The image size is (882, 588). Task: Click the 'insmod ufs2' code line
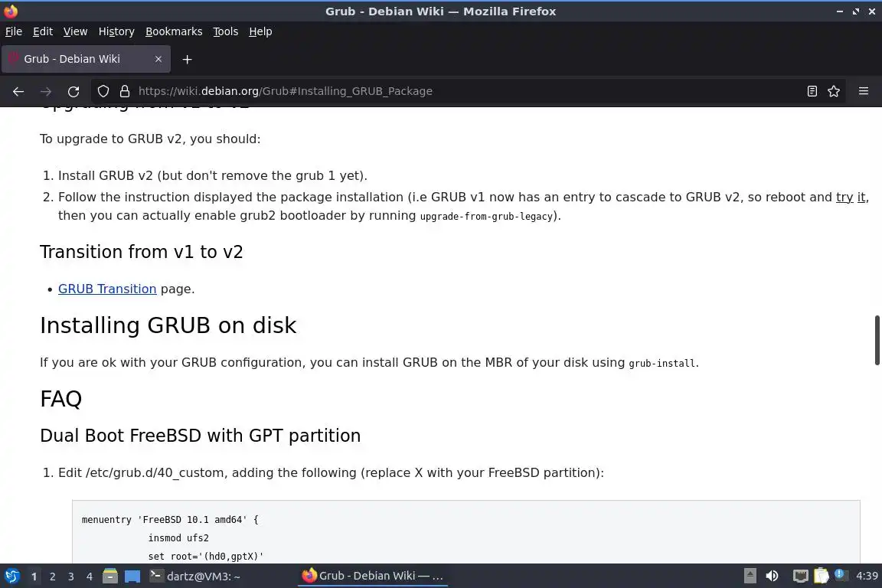click(x=178, y=538)
